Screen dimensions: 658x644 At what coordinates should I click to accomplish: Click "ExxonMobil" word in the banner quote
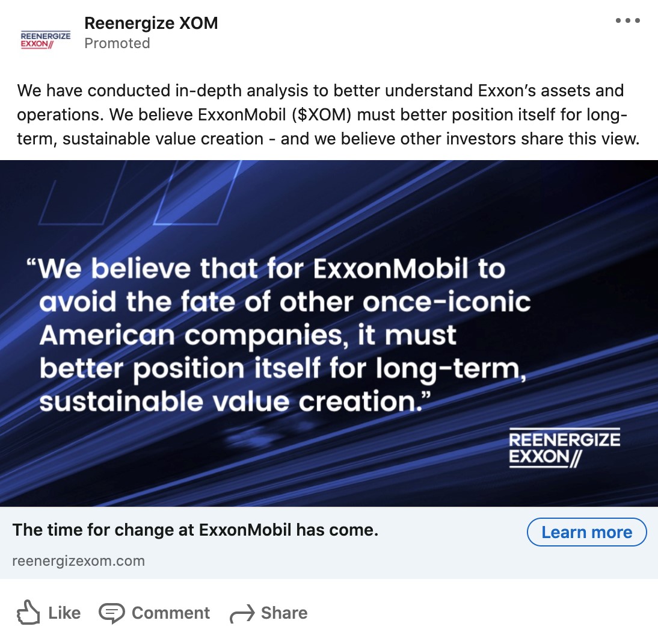point(390,268)
